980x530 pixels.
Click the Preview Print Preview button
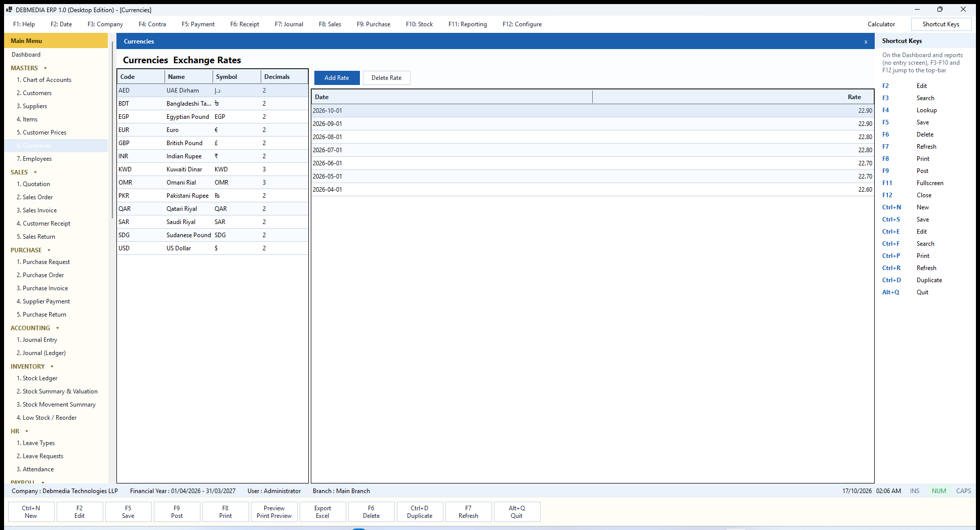point(274,512)
